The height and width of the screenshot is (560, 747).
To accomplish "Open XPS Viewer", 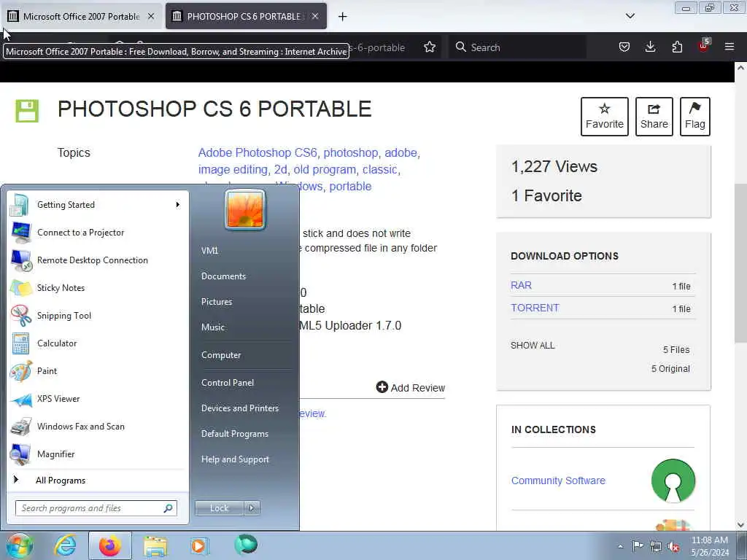I will (98, 399).
